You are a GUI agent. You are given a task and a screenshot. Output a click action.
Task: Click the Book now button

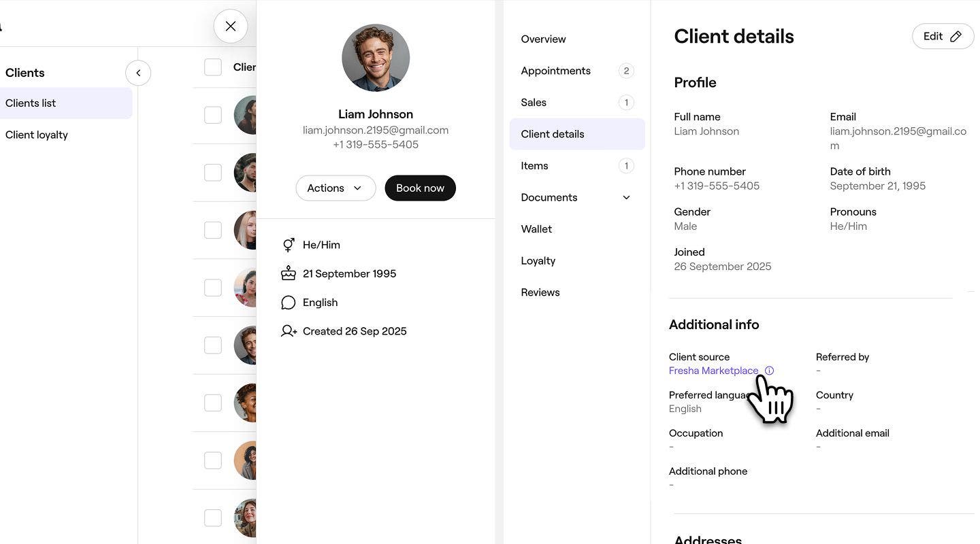click(x=420, y=188)
